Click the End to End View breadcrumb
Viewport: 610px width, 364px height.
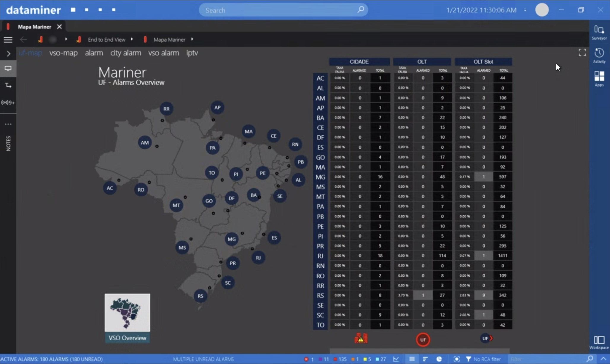point(106,40)
